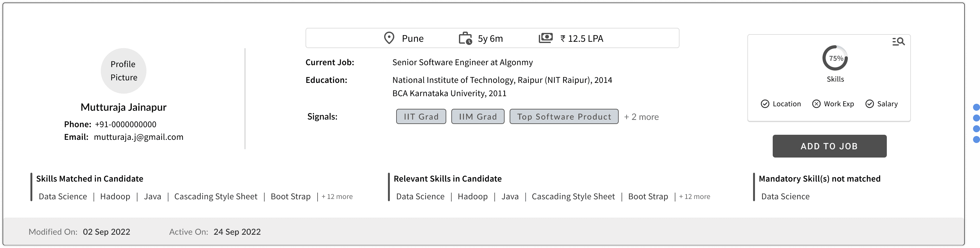Click the email mutturaja.j@gmail.com
980x248 pixels.
click(139, 137)
